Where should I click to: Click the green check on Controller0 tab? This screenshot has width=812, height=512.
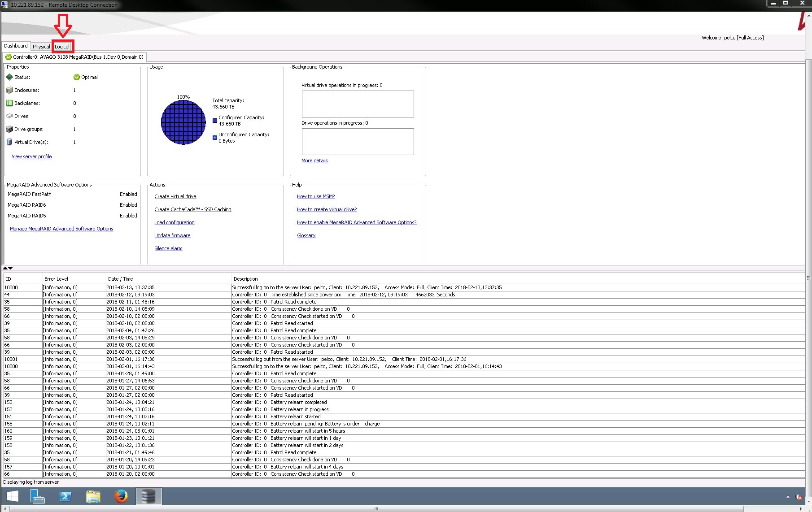(9, 57)
